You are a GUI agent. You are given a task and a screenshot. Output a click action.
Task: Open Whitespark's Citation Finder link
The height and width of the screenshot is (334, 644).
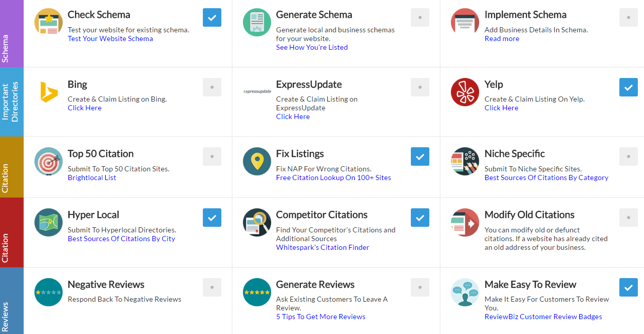(x=323, y=247)
